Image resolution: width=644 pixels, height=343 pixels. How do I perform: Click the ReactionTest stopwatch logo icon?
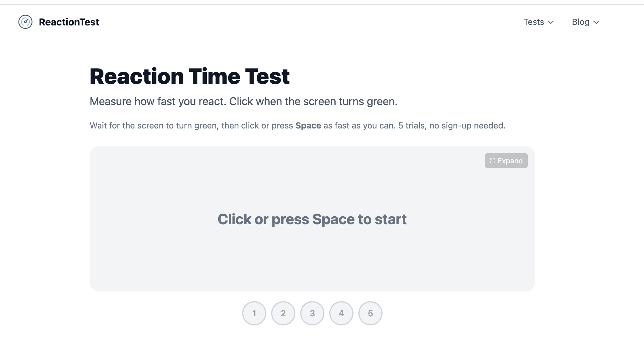click(x=25, y=22)
